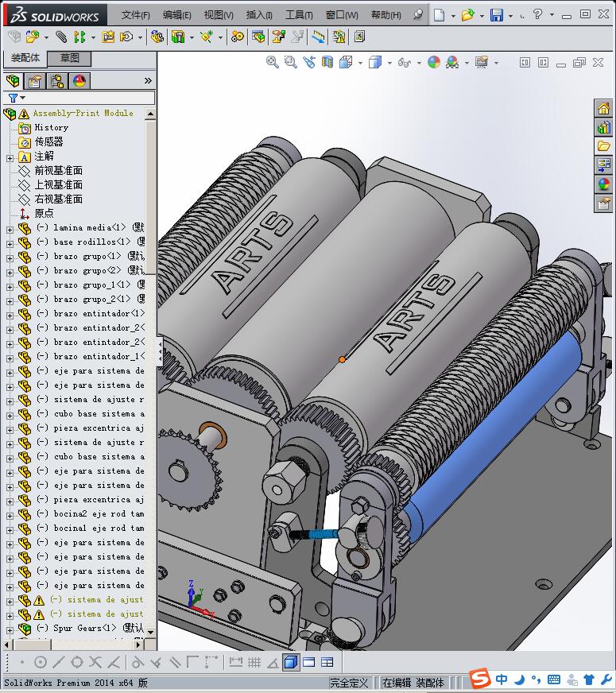Open the PropertyManager tab icon
616x693 pixels.
(34, 81)
